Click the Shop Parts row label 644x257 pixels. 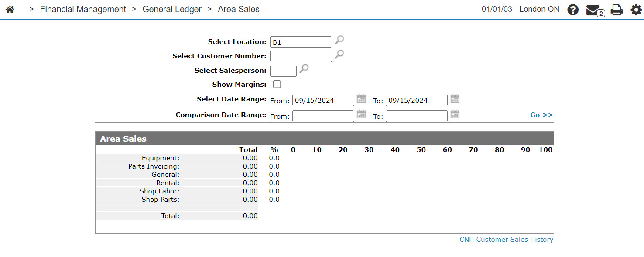click(161, 200)
